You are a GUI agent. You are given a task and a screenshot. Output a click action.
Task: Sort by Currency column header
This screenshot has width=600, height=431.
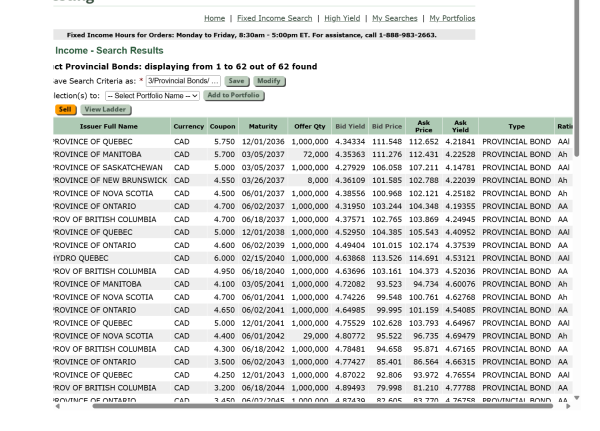click(189, 126)
